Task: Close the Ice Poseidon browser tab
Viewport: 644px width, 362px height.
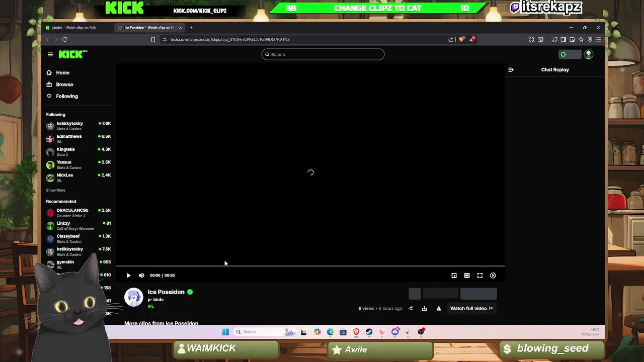Action: point(180,28)
